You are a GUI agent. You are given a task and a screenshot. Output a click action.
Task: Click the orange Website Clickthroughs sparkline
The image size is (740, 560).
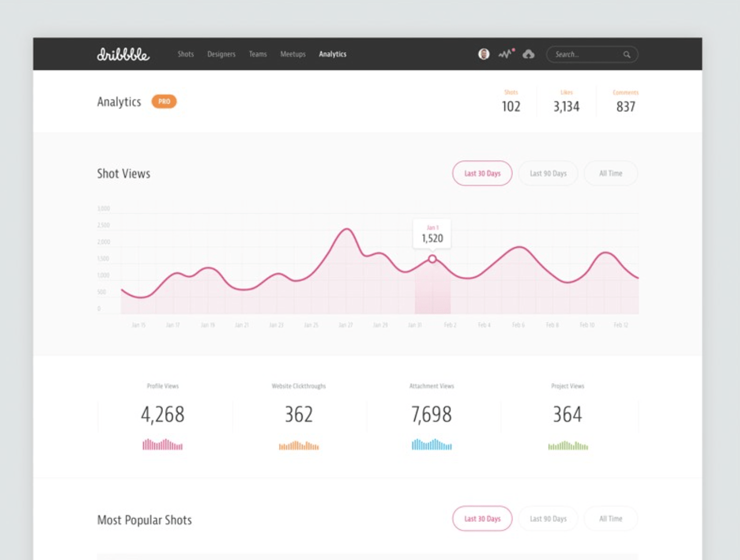(299, 446)
